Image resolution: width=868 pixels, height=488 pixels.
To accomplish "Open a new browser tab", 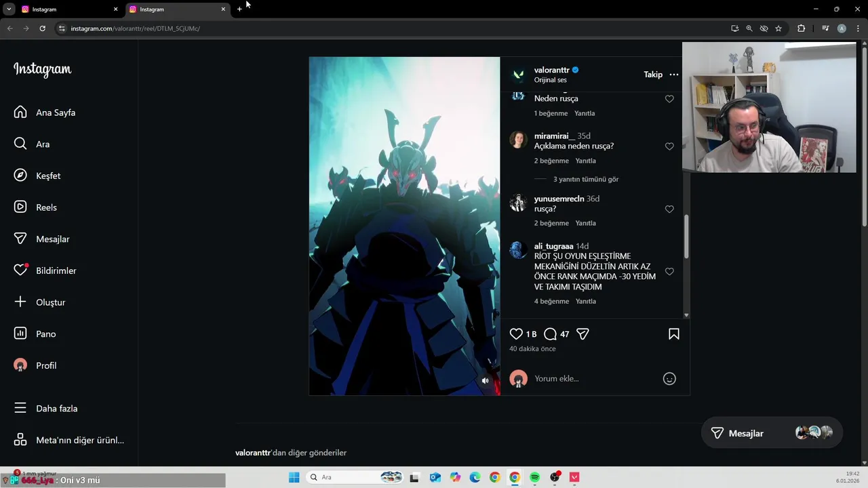I will [239, 9].
